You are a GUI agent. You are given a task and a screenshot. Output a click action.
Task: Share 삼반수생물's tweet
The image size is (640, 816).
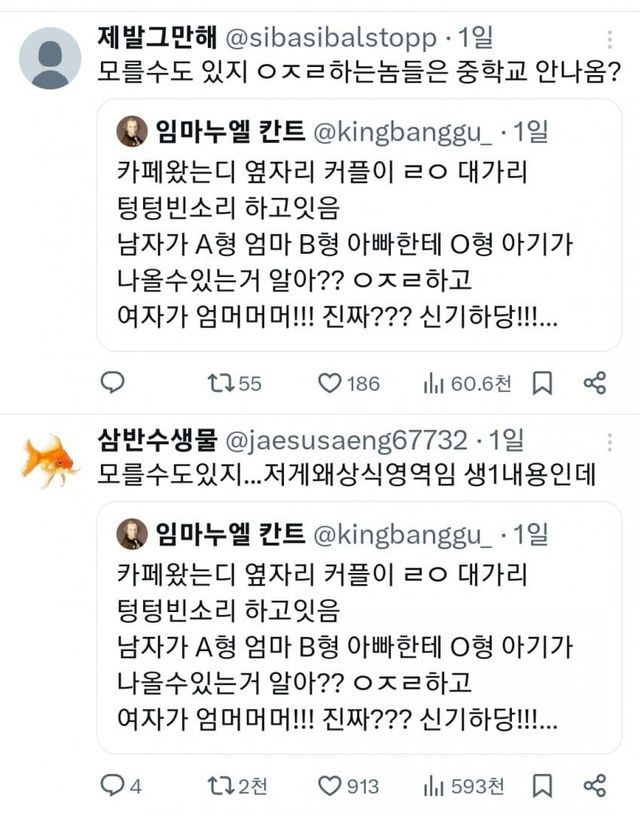pyautogui.click(x=594, y=785)
